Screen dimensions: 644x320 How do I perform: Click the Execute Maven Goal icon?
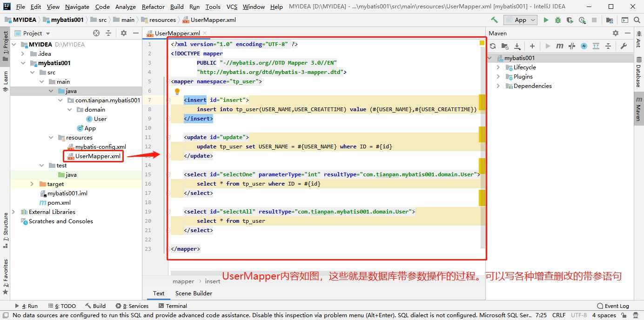click(x=560, y=46)
